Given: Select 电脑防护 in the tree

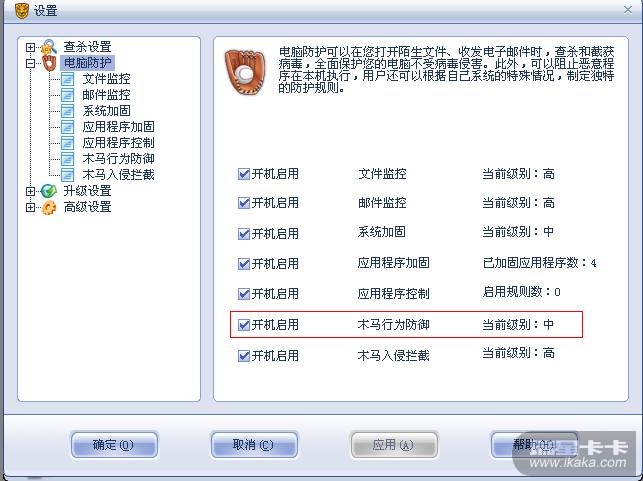Looking at the screenshot, I should click(x=87, y=63).
